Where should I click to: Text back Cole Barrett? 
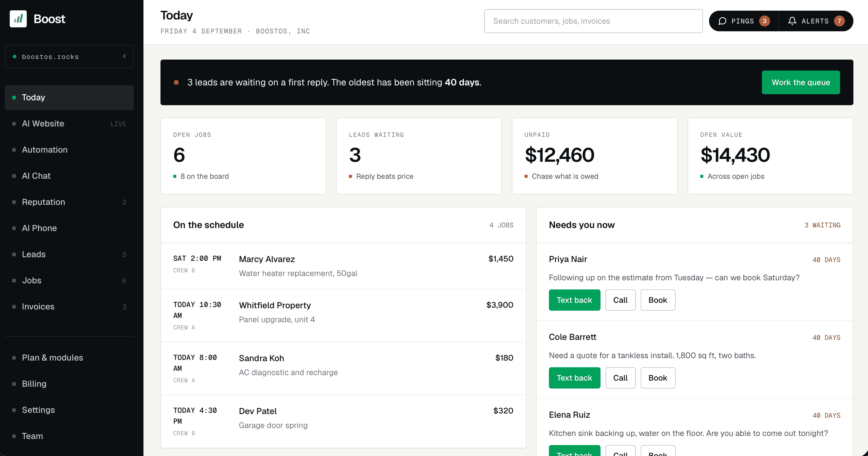pos(574,378)
